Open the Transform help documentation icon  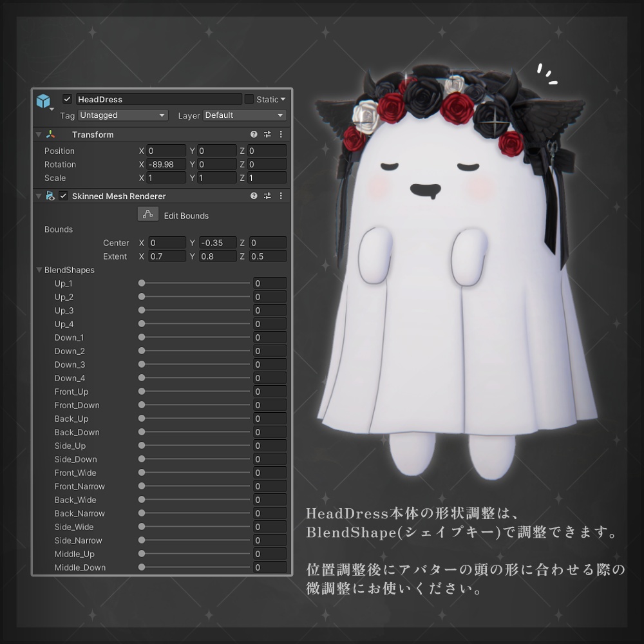[x=254, y=134]
